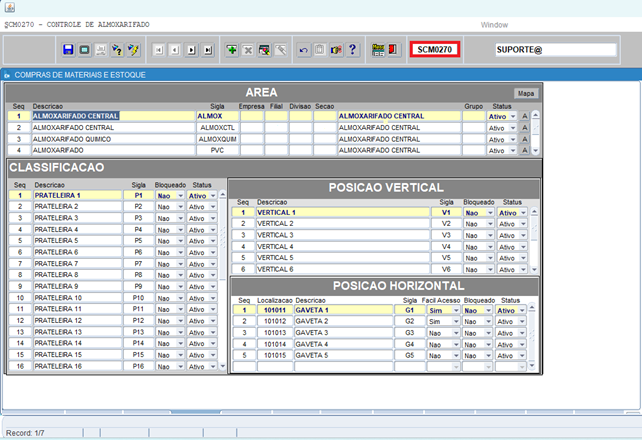Click the 'COMPRAS DE MATERIAIS E ESTOQUE' title
The height and width of the screenshot is (440, 642).
coord(80,75)
